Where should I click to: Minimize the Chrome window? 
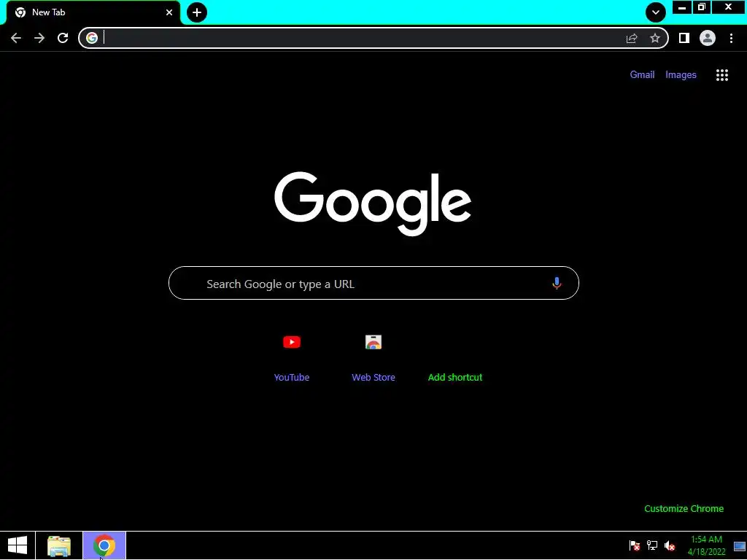tap(682, 7)
